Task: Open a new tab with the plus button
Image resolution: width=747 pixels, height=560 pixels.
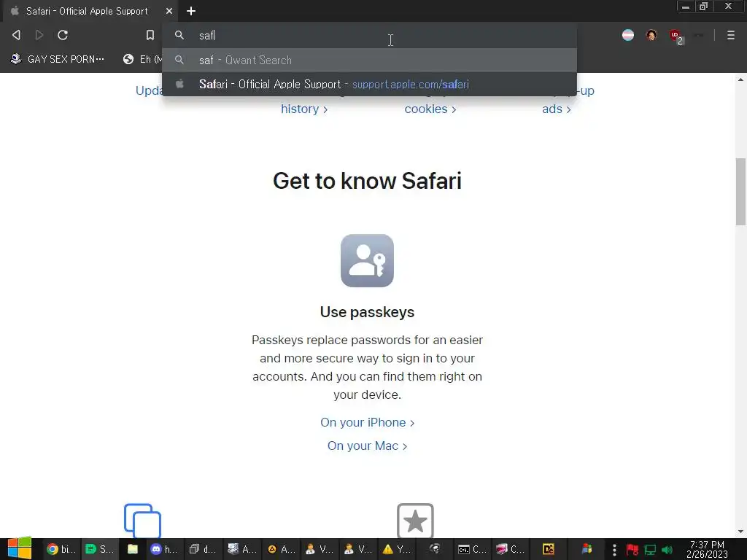Action: [191, 11]
